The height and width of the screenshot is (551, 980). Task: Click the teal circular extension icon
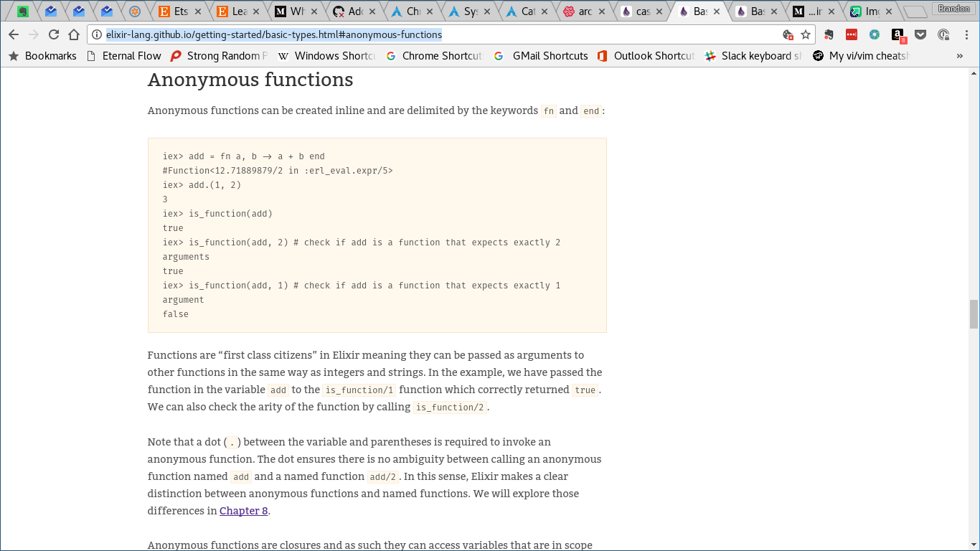(875, 34)
